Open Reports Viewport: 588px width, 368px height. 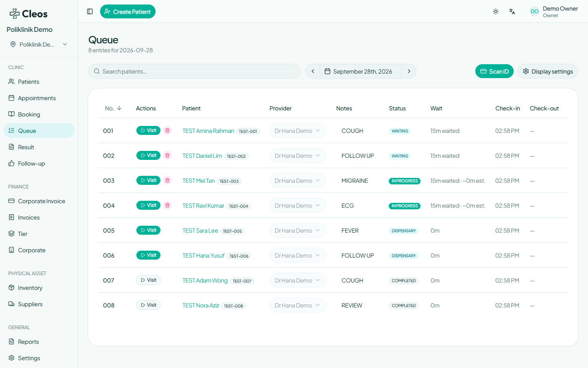pyautogui.click(x=39, y=342)
